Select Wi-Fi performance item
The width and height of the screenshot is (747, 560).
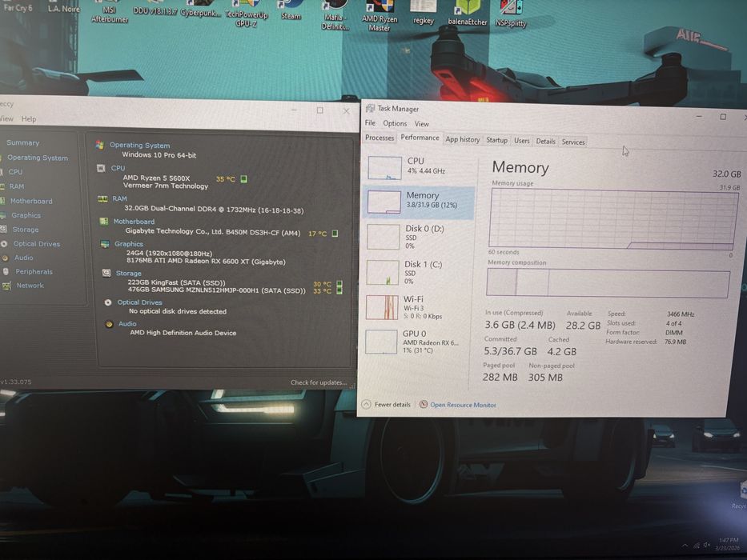click(417, 307)
